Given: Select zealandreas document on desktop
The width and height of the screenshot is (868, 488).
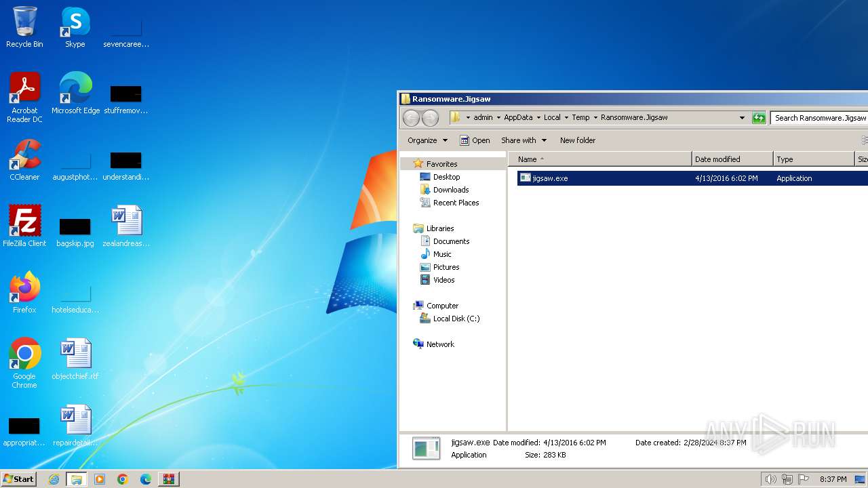Looking at the screenshot, I should pos(126,226).
